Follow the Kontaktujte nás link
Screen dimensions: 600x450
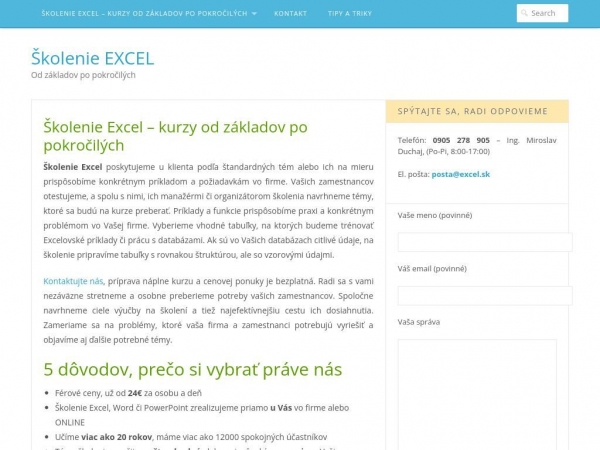(73, 281)
